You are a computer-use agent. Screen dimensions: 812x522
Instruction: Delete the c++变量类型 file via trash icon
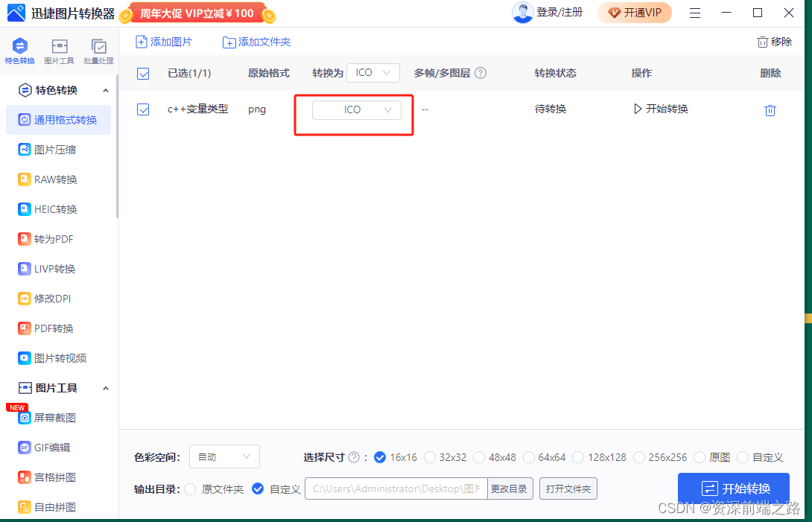point(770,109)
